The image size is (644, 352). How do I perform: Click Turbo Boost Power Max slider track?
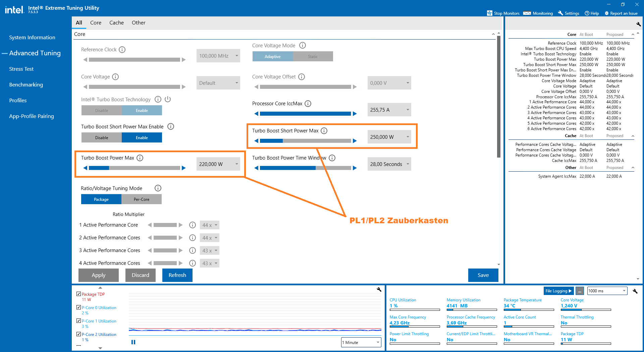135,168
